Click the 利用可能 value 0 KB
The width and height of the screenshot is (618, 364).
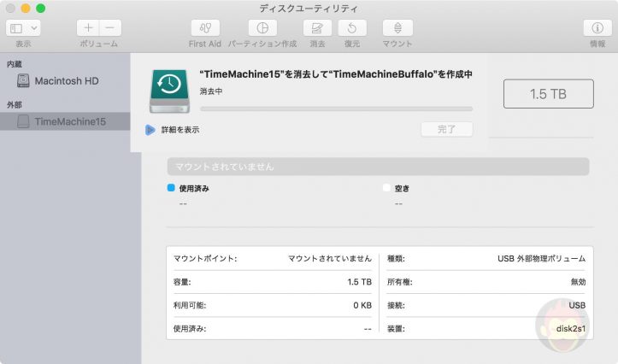point(362,305)
